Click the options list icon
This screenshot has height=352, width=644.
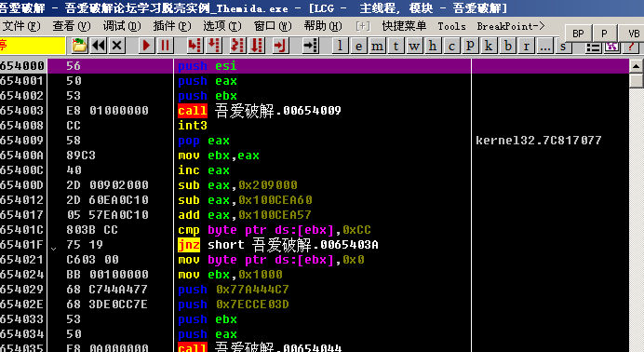tap(593, 47)
